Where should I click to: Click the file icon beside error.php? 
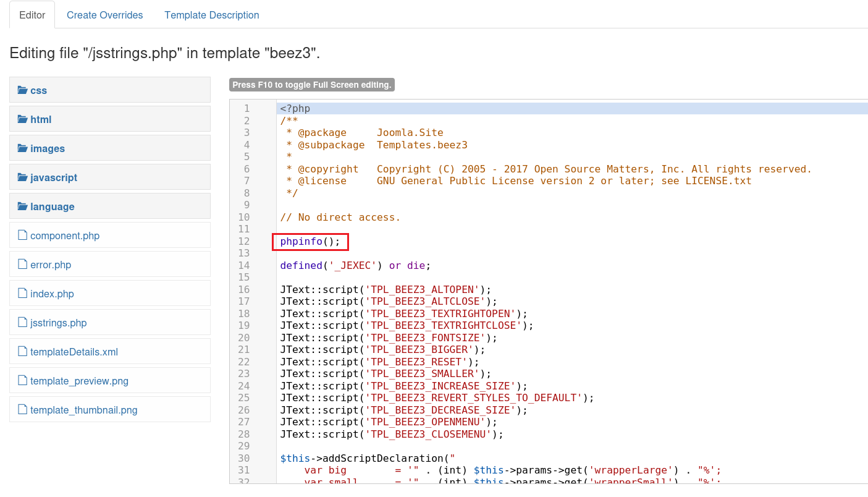pos(23,265)
